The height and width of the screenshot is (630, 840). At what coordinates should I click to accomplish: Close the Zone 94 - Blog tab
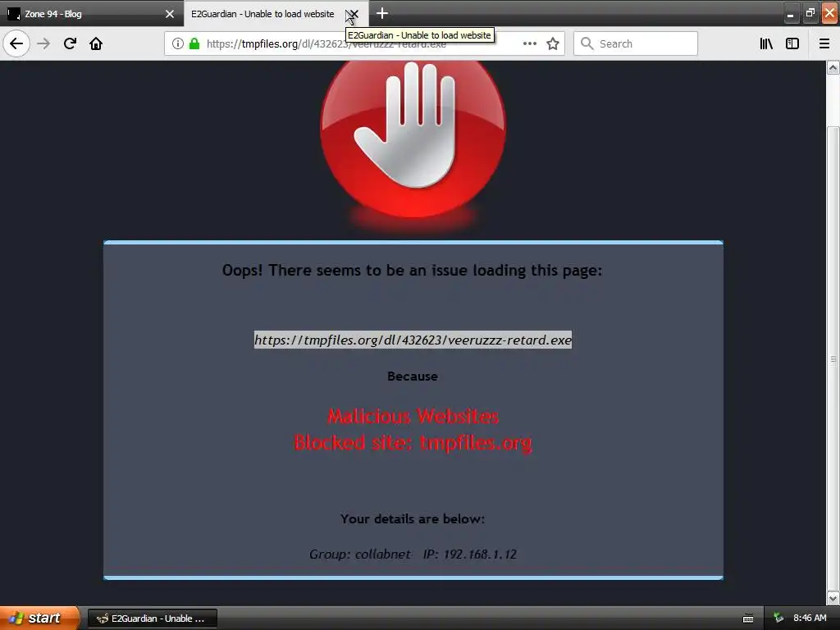pos(170,14)
